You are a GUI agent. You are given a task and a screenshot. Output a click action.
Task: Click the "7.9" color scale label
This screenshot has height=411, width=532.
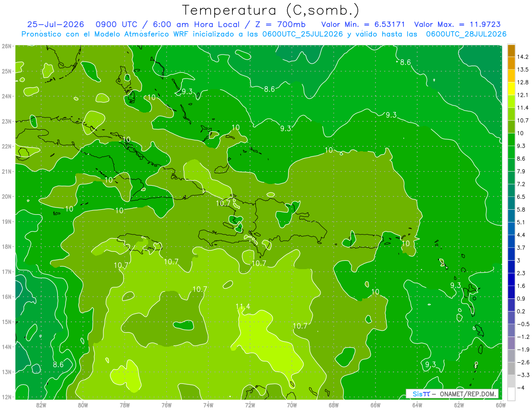(x=521, y=171)
